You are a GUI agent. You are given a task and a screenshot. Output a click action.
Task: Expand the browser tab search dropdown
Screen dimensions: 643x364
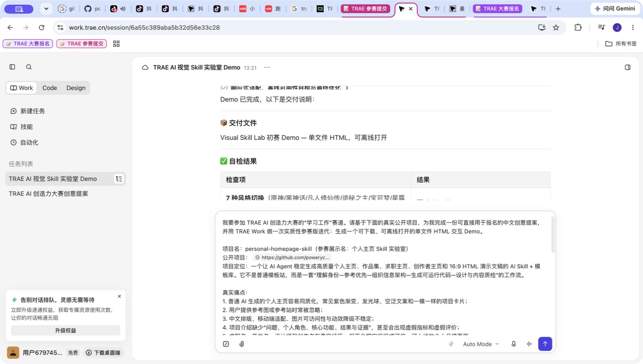pyautogui.click(x=46, y=9)
